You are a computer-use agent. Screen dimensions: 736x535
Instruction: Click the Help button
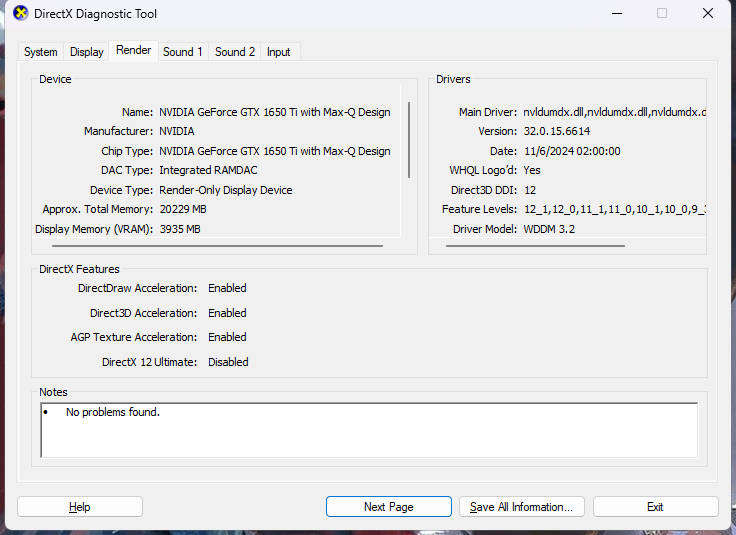[x=80, y=507]
